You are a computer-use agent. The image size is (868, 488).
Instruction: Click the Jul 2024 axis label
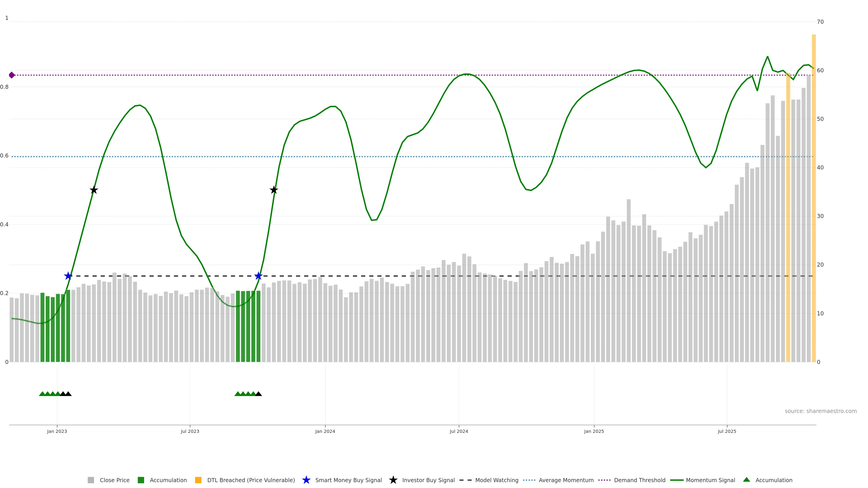coord(459,431)
